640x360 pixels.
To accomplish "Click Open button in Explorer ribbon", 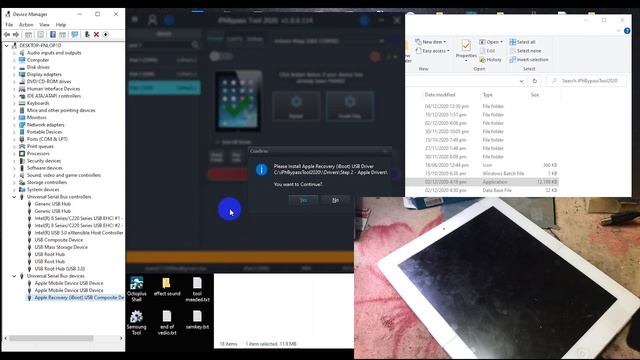I will pos(491,42).
